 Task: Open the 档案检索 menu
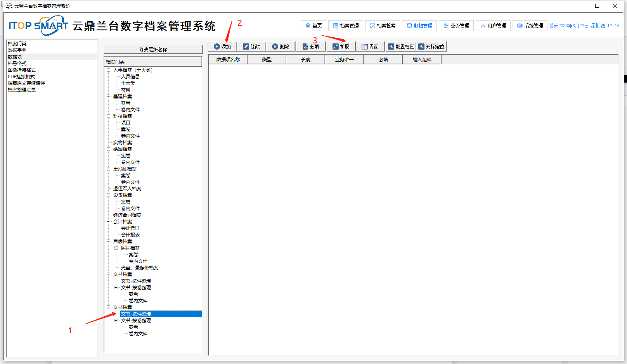(x=383, y=26)
